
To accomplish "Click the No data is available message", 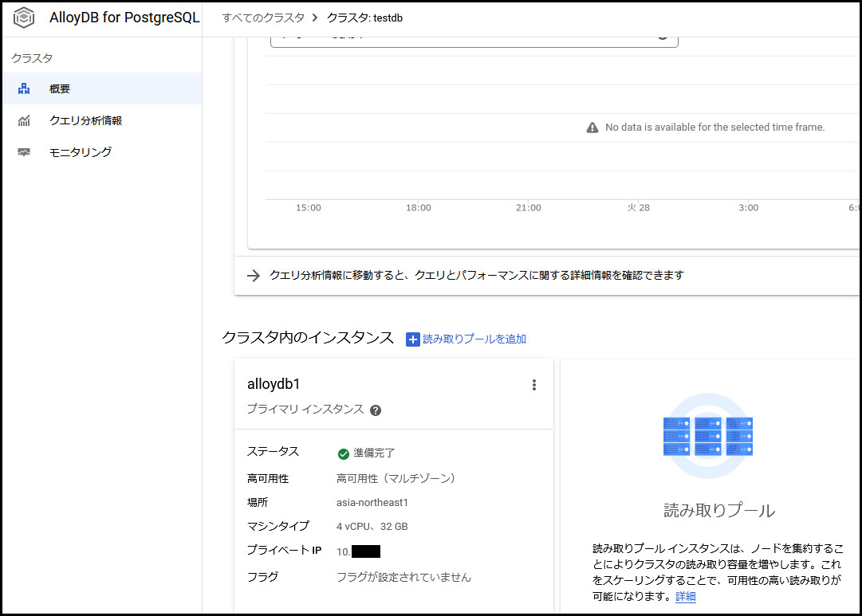I will [714, 128].
